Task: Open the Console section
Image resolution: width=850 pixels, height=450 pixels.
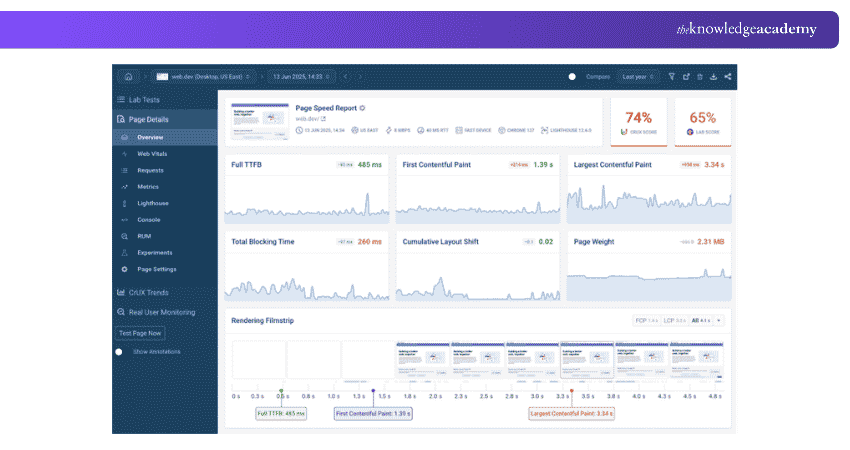Action: [x=165, y=220]
